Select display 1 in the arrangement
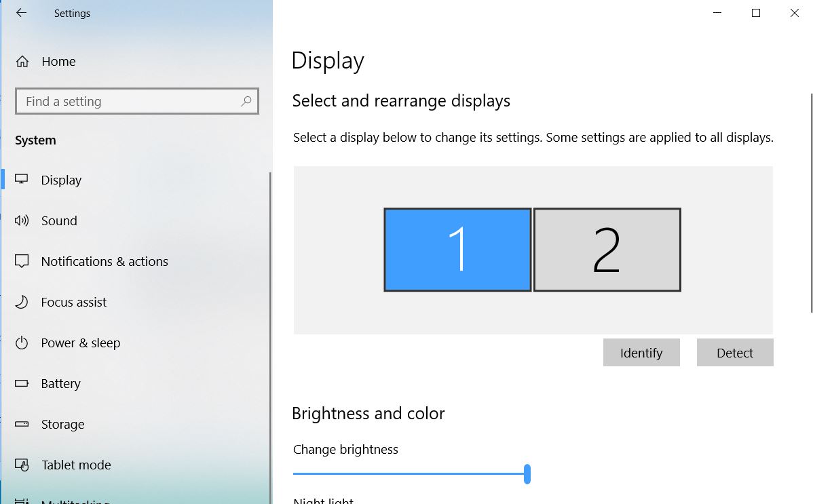The image size is (813, 504). 457,250
